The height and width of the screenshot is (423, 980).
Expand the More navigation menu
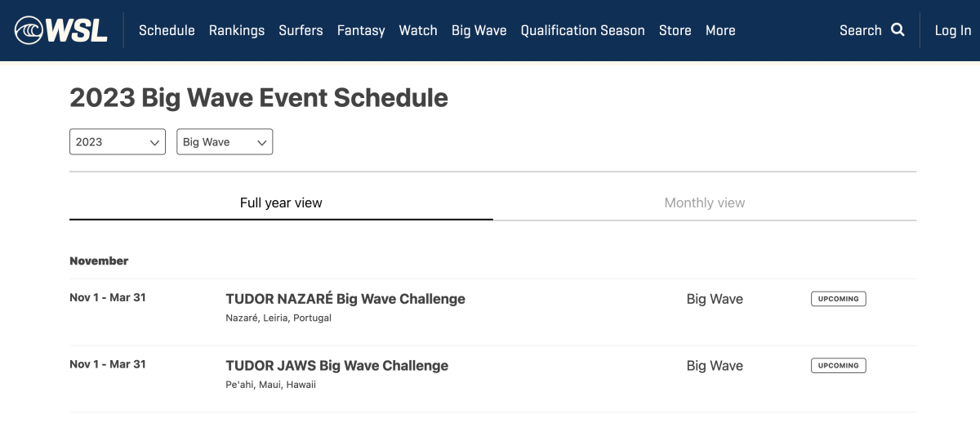[x=720, y=30]
